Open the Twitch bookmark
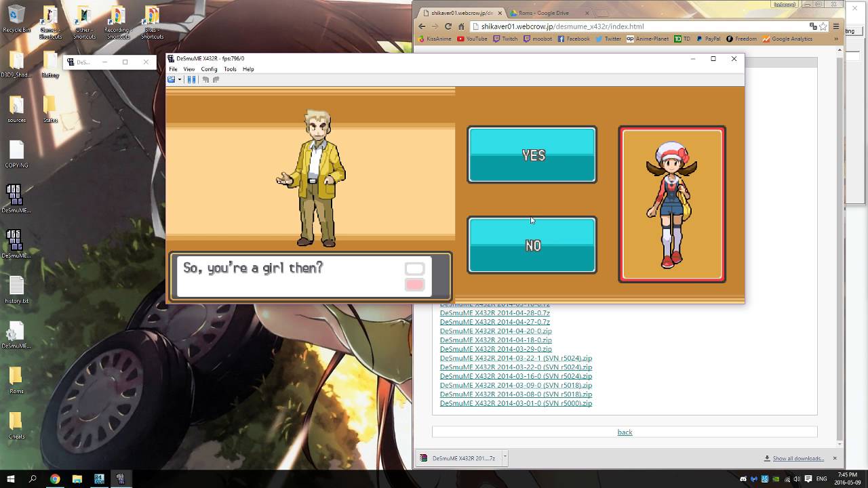Image resolution: width=868 pixels, height=488 pixels. [x=505, y=39]
